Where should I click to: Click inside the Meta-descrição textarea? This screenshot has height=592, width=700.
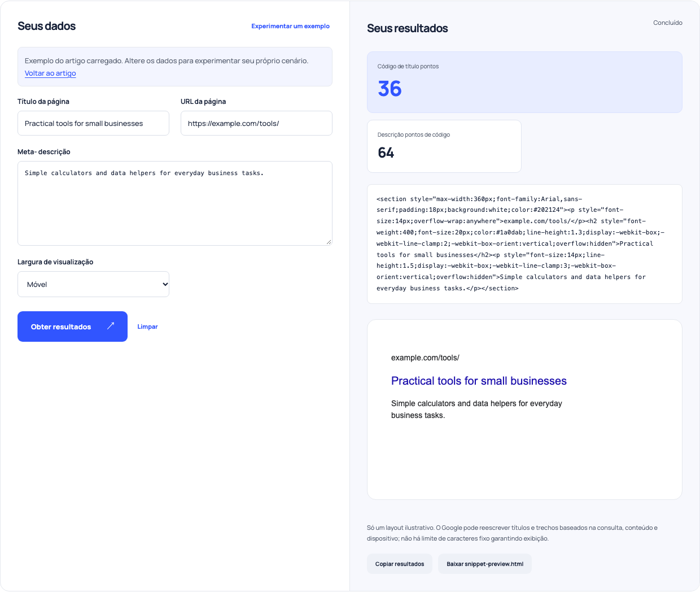[x=175, y=203]
